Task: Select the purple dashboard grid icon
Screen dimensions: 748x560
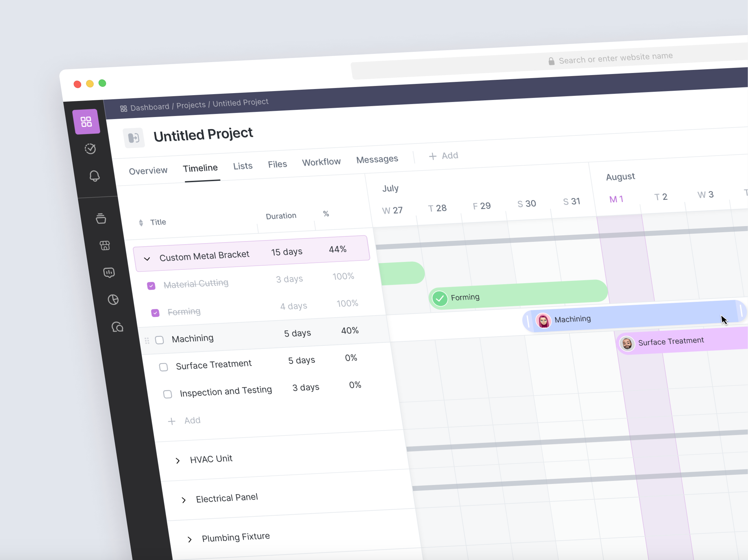Action: pos(86,121)
